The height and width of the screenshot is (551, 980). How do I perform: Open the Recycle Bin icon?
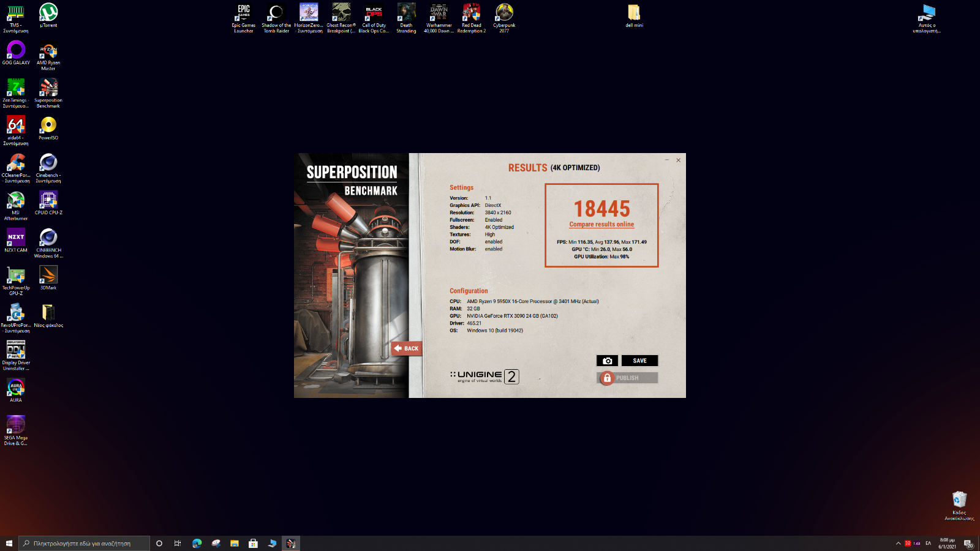click(959, 506)
